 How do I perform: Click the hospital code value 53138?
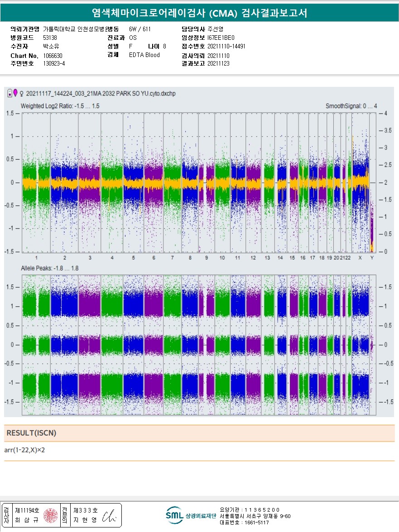[x=50, y=38]
